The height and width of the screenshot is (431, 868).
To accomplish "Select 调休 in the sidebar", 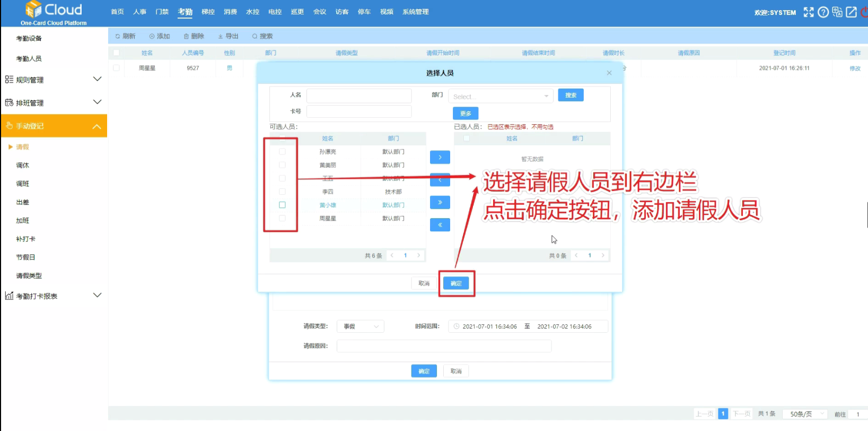I will click(23, 166).
